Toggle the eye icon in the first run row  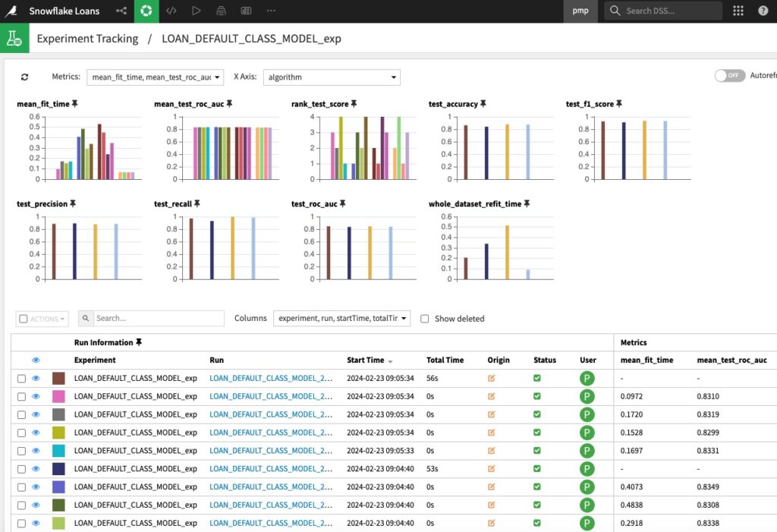[x=36, y=378]
